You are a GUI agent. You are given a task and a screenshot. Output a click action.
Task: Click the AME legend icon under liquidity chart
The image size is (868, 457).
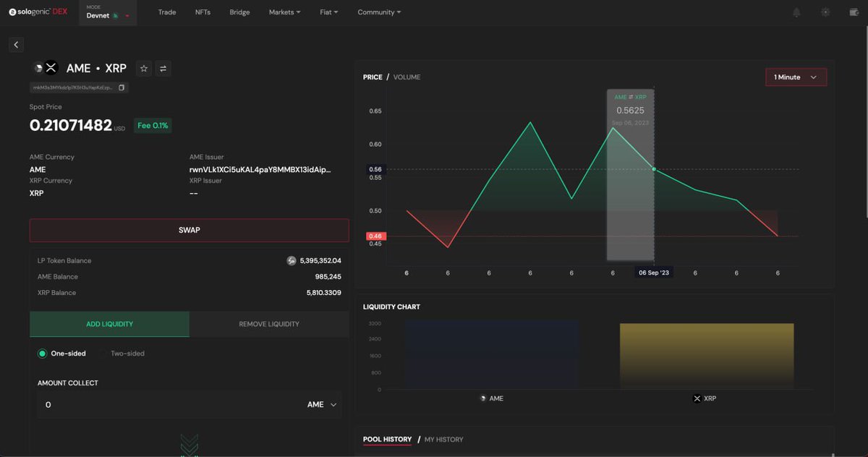(x=483, y=398)
